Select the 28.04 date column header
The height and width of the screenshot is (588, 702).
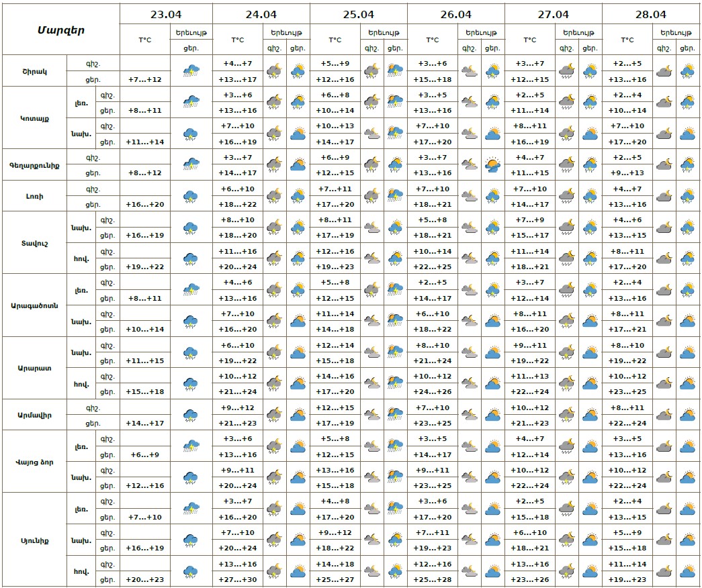click(x=650, y=14)
